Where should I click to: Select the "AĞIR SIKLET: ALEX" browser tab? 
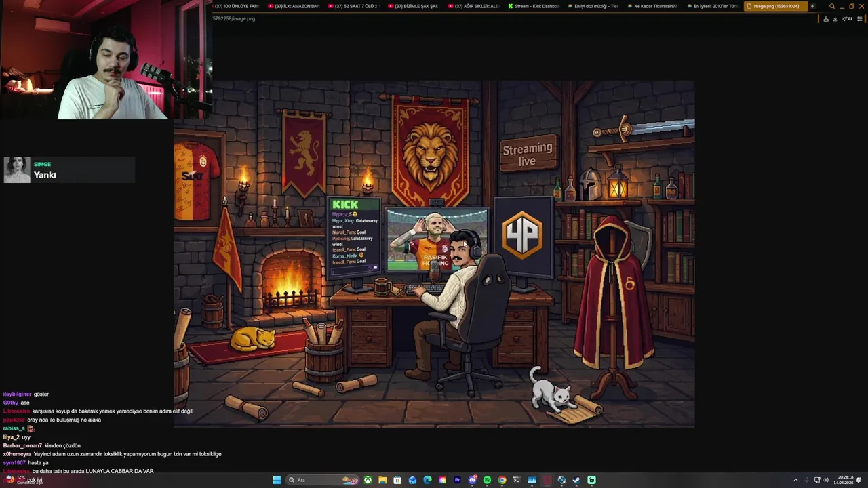pos(473,6)
